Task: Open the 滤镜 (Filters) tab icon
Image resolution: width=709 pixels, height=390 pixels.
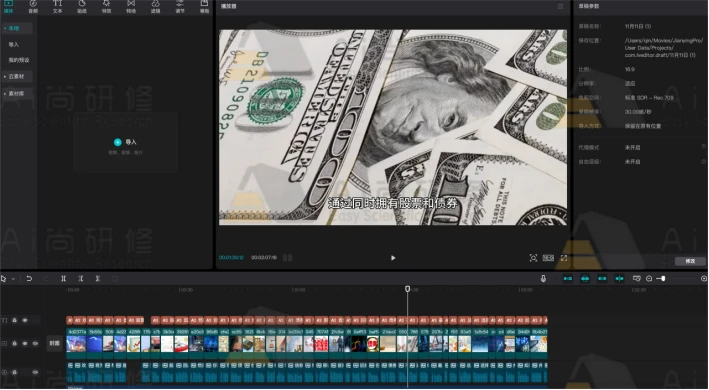Action: (x=155, y=5)
